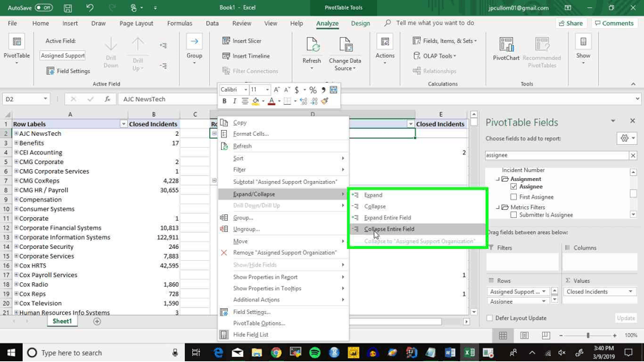This screenshot has width=644, height=362.
Task: Open Chrome from the taskbar
Action: 276,352
